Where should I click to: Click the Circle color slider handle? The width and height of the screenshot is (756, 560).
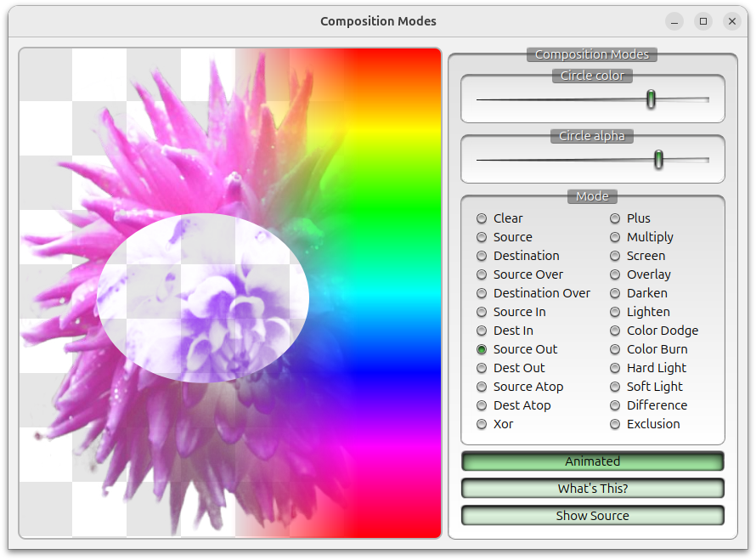pos(650,99)
